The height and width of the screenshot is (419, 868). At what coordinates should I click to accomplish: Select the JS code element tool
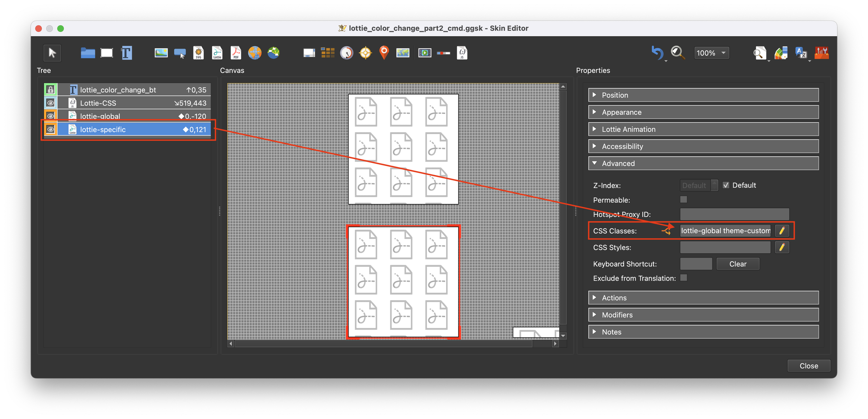coord(462,53)
